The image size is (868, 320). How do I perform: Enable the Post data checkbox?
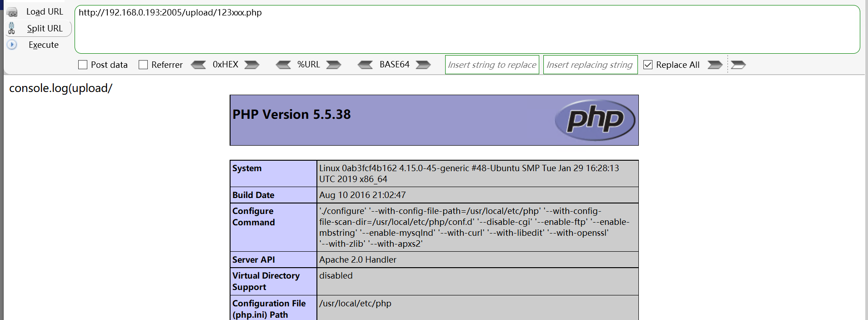(83, 65)
